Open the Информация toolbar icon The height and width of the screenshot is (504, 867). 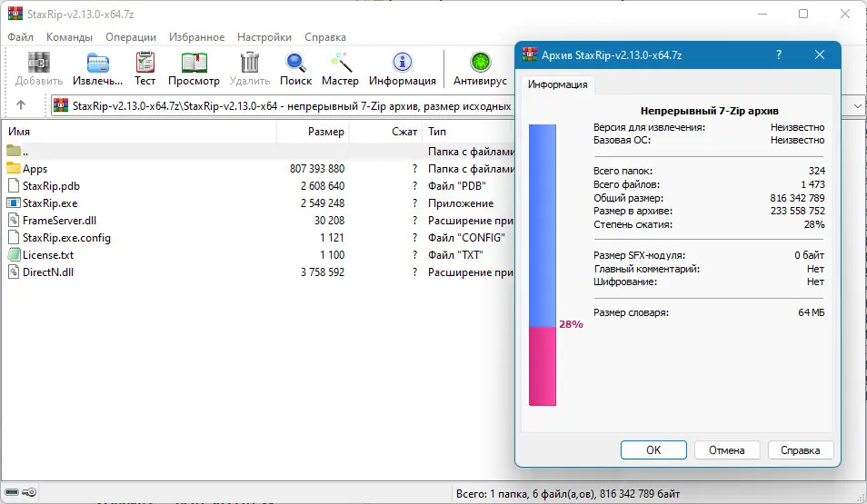pyautogui.click(x=403, y=63)
